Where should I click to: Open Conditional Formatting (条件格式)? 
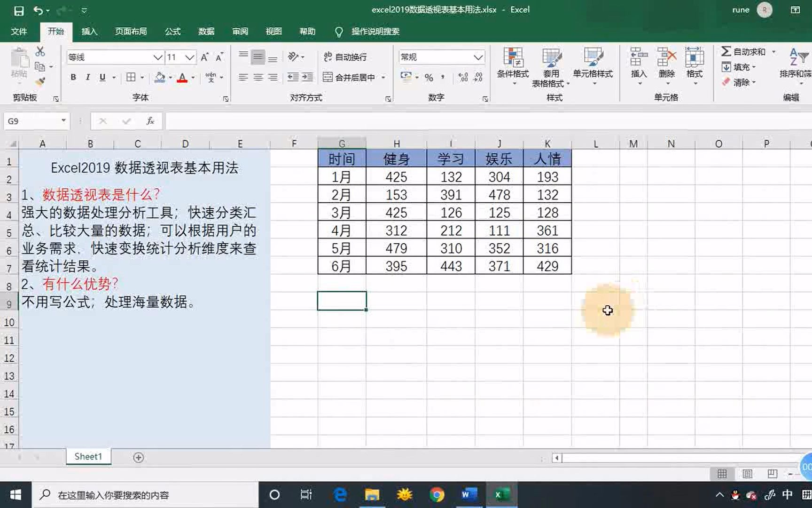[x=513, y=66]
